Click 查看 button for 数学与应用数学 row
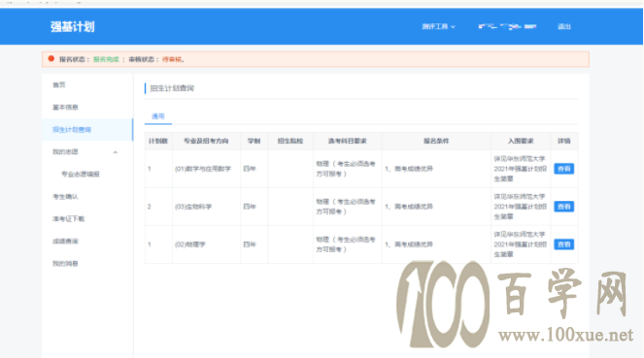644x358 pixels. [x=564, y=169]
